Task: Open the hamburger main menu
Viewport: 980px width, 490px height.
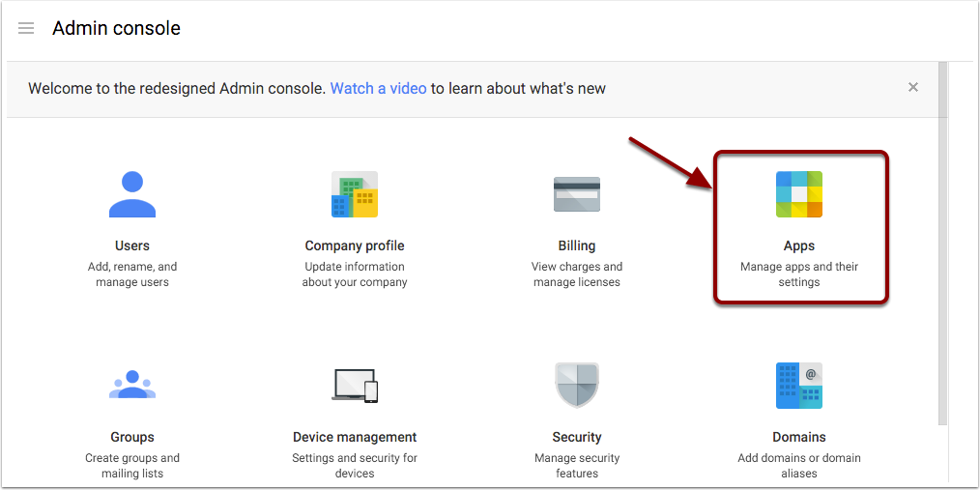Action: pos(26,28)
